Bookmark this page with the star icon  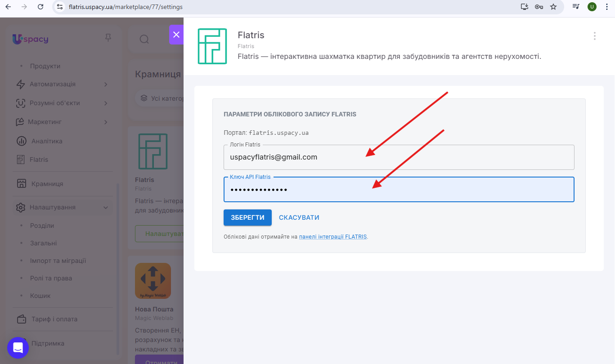pos(553,7)
